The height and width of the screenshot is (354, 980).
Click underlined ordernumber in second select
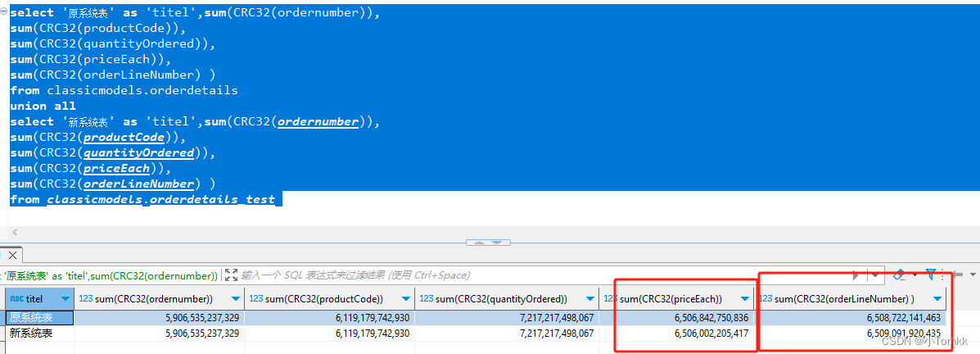pos(318,121)
